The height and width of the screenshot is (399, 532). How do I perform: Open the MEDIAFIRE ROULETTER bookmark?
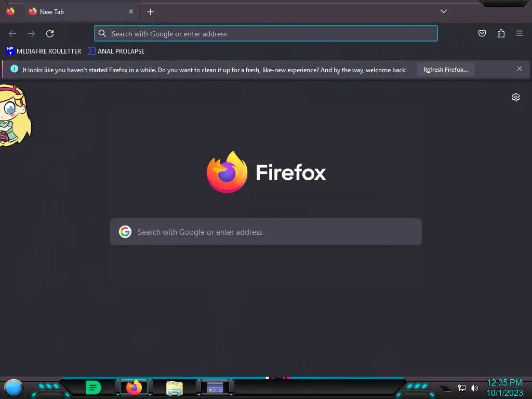tap(44, 51)
